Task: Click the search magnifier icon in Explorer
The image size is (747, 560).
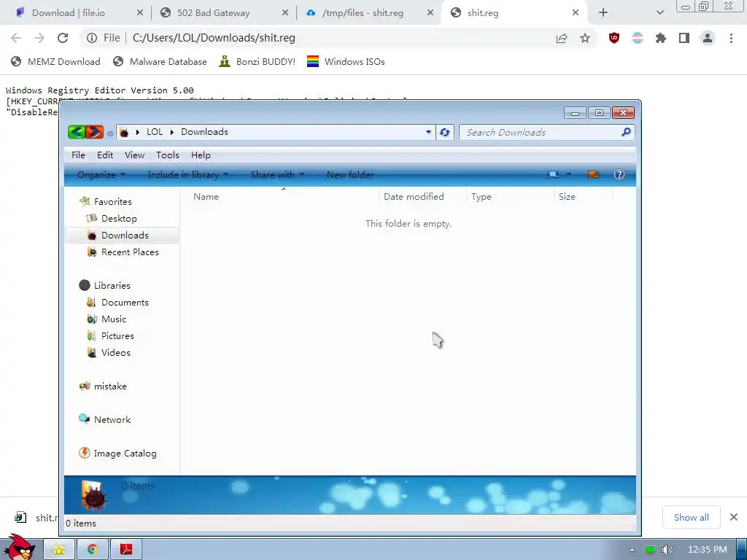Action: pyautogui.click(x=627, y=132)
